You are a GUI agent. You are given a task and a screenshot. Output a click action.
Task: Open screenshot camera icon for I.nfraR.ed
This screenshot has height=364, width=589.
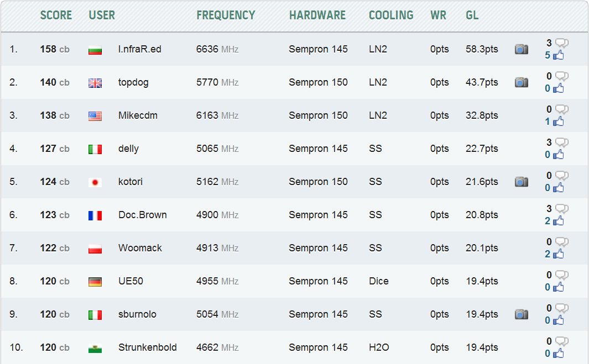pyautogui.click(x=521, y=49)
